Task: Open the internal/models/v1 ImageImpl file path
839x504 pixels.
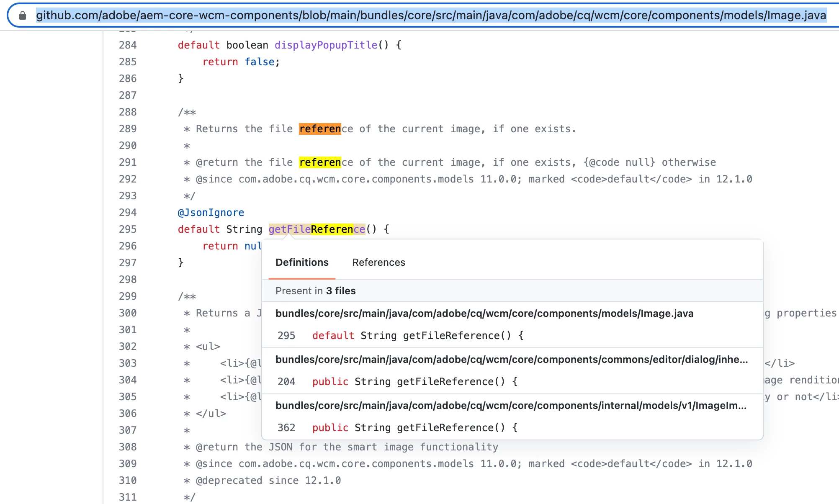Action: pos(511,406)
